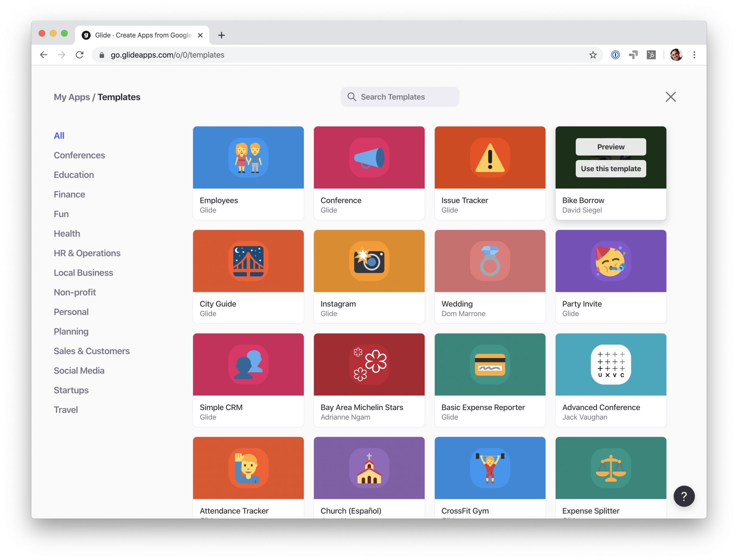Filter templates by Sales & Customers
This screenshot has width=738, height=560.
92,351
